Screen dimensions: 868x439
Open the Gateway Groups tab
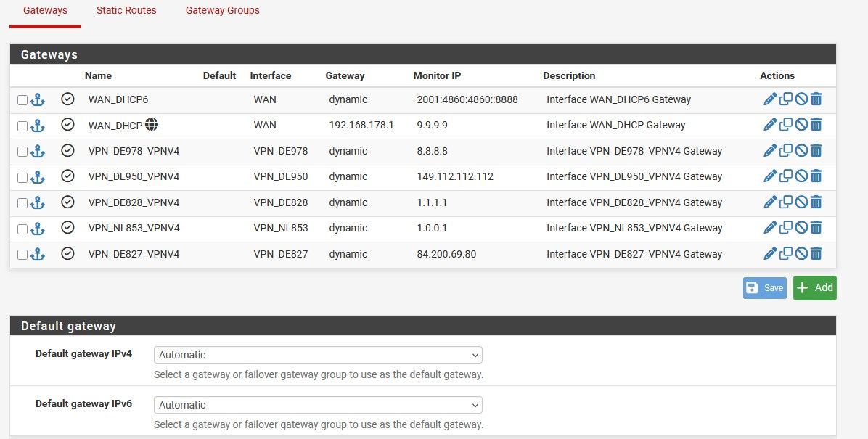pos(222,11)
